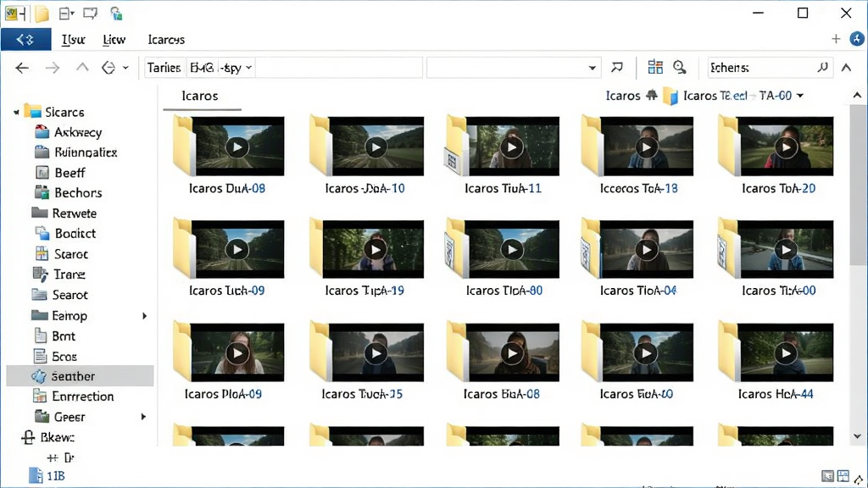This screenshot has width=868, height=488.
Task: Open video folder Icaros Tuch-15
Action: point(365,361)
